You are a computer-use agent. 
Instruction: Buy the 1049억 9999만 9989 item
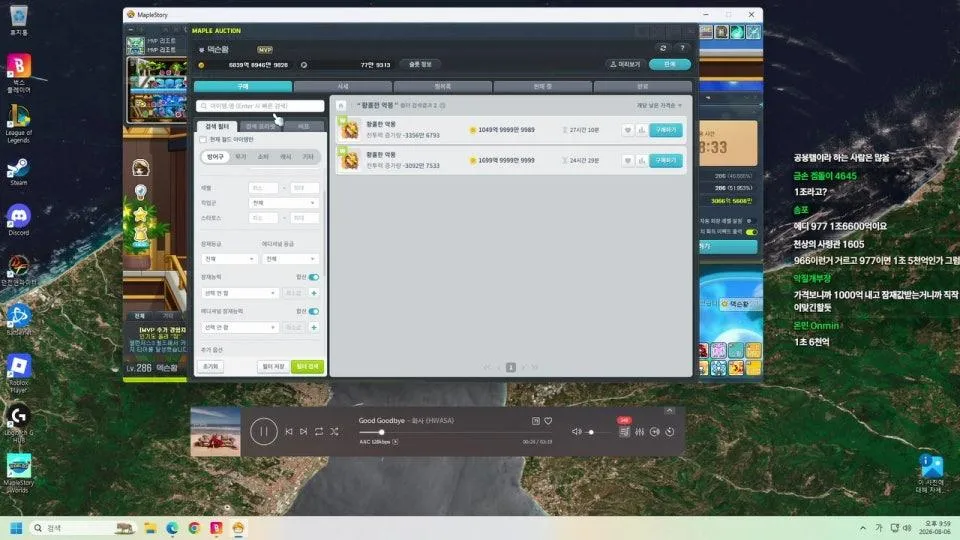tap(666, 130)
